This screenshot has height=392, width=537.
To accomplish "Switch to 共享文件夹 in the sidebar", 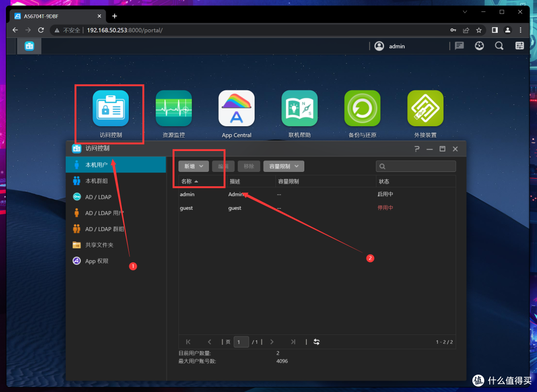I will (99, 245).
